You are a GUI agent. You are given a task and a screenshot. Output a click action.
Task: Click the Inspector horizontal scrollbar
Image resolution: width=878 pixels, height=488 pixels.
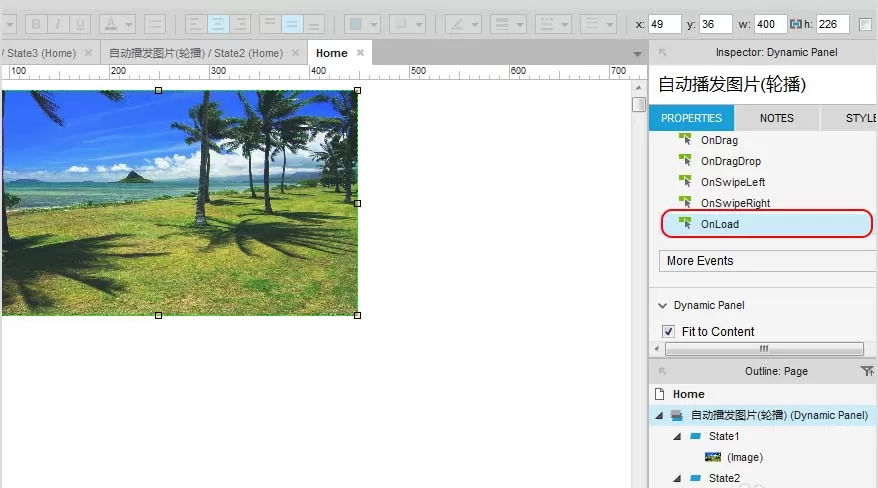click(764, 349)
